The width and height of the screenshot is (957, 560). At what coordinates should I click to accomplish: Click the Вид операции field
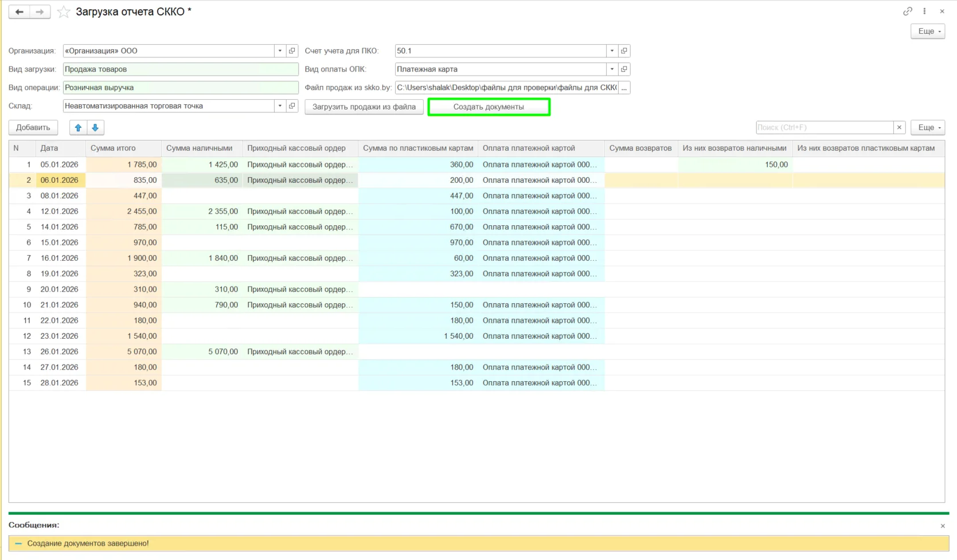pyautogui.click(x=181, y=88)
